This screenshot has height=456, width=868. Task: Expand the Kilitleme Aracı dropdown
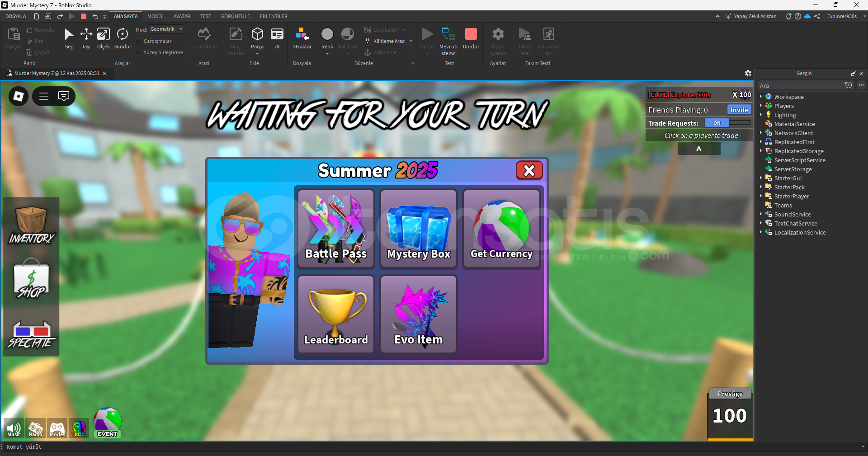point(411,41)
